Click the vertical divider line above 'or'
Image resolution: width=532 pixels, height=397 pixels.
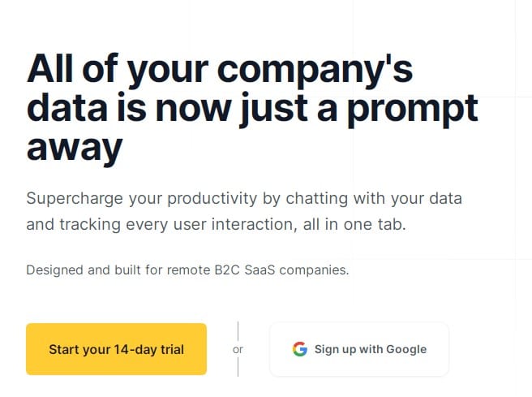[x=238, y=331]
